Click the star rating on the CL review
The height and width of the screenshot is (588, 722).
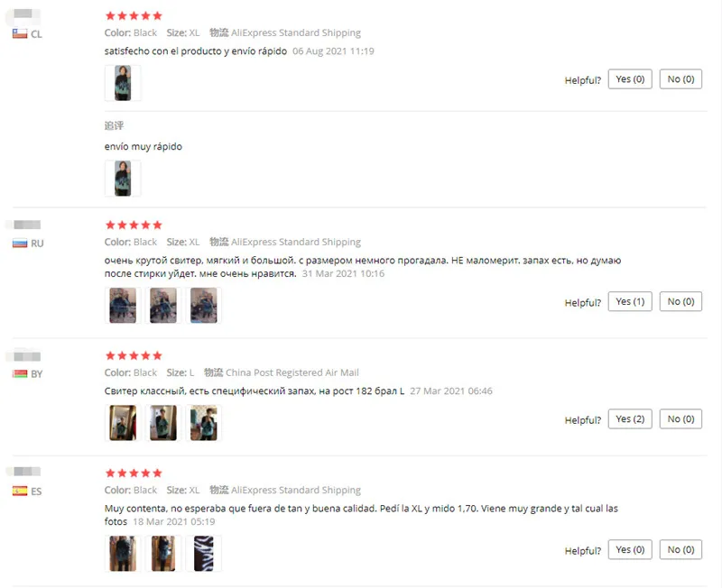[134, 15]
